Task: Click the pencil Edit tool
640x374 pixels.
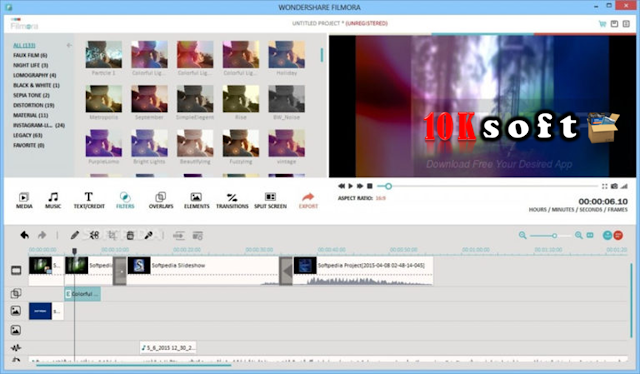Action: 74,235
